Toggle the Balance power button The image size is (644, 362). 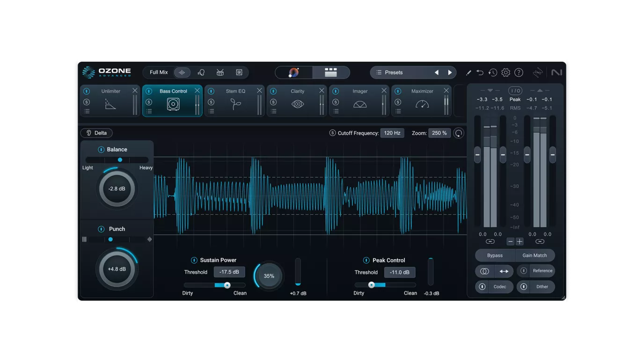pos(101,150)
